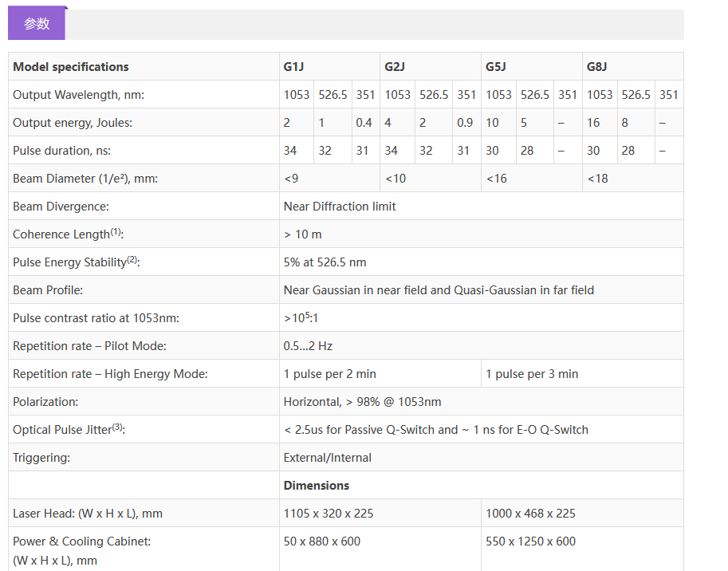Viewport: 728px width, 571px height.
Task: Select the Horizontal polarization value
Action: coord(362,402)
